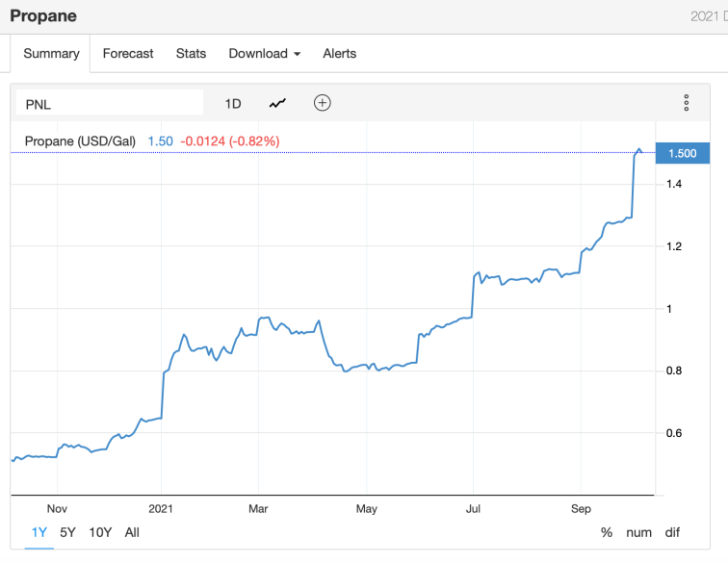The width and height of the screenshot is (728, 563).
Task: Open the 1D interval selector
Action: [x=233, y=103]
